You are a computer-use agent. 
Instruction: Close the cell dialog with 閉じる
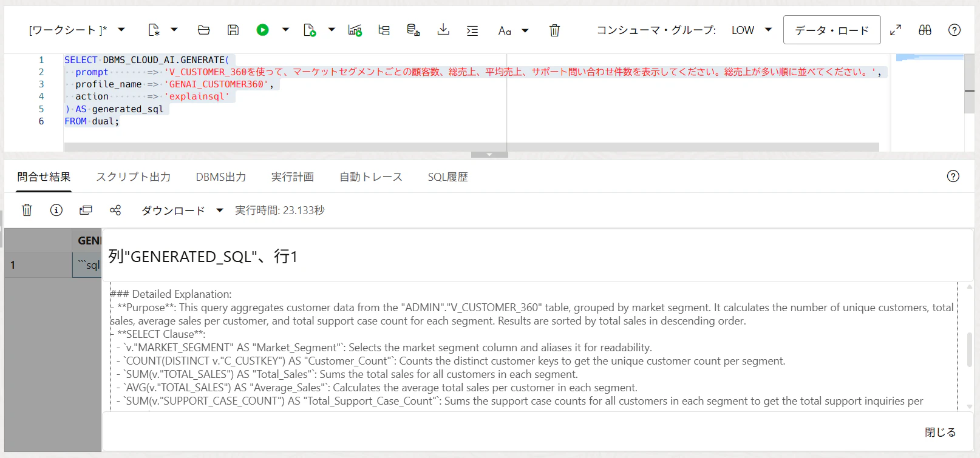[940, 432]
